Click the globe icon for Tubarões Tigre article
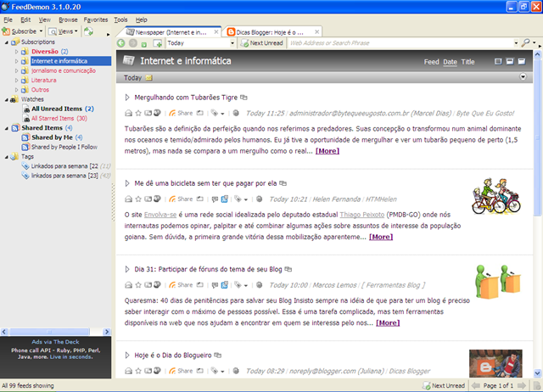This screenshot has width=543, height=392. pyautogui.click(x=236, y=113)
